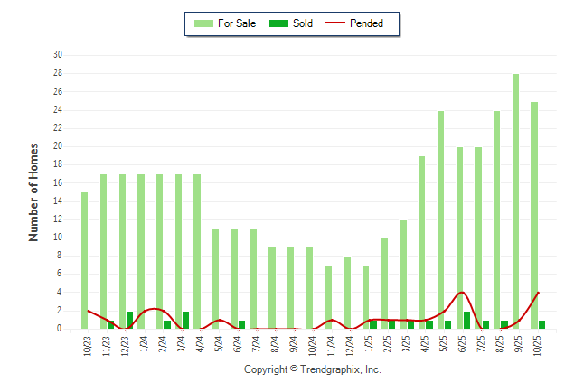Click the dark green Sold legend swatch

pos(278,23)
